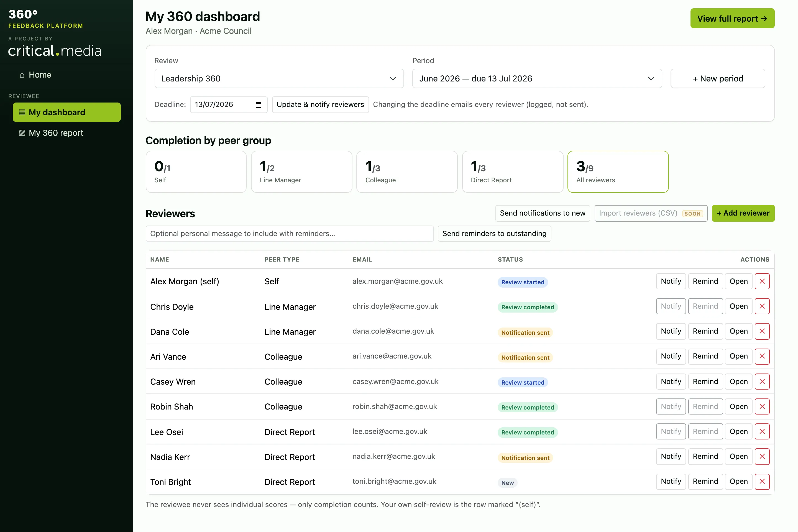Click the PEER TYPE column header
798x532 pixels.
(x=282, y=260)
